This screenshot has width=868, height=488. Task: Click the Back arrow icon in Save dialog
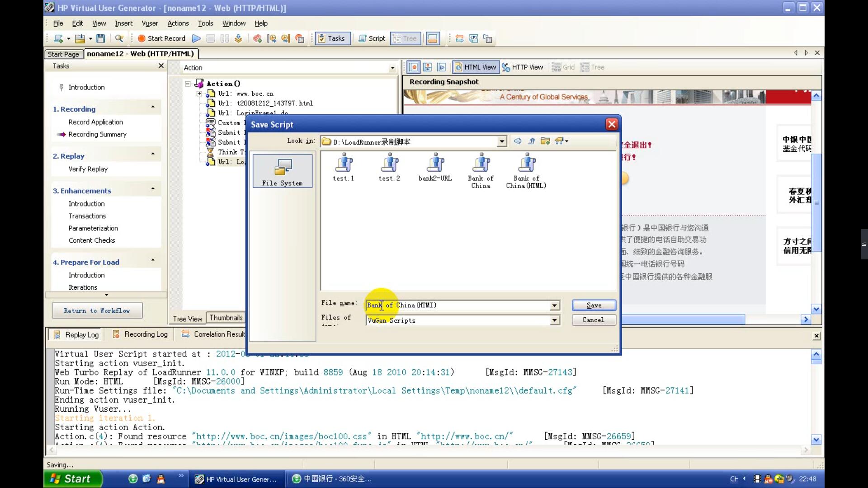pos(518,141)
